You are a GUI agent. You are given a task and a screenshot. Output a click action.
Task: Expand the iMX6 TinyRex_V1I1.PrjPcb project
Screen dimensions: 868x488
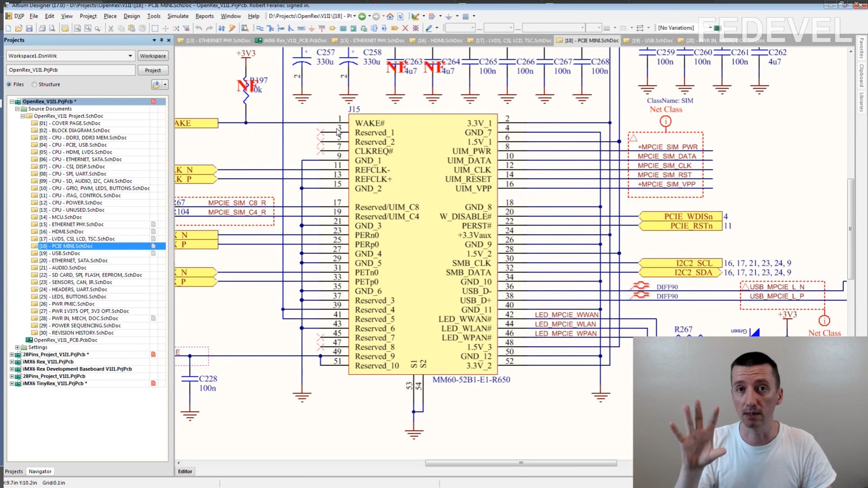point(12,384)
